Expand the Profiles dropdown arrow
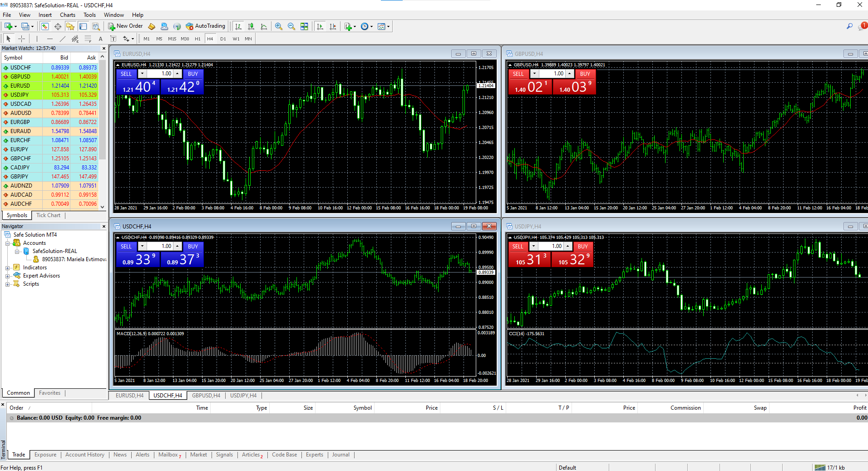 (x=32, y=26)
